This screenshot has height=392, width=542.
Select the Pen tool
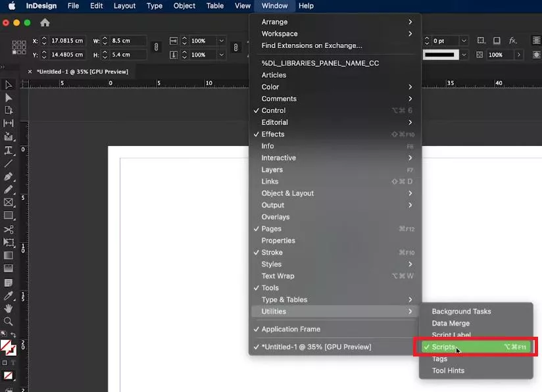click(x=9, y=176)
